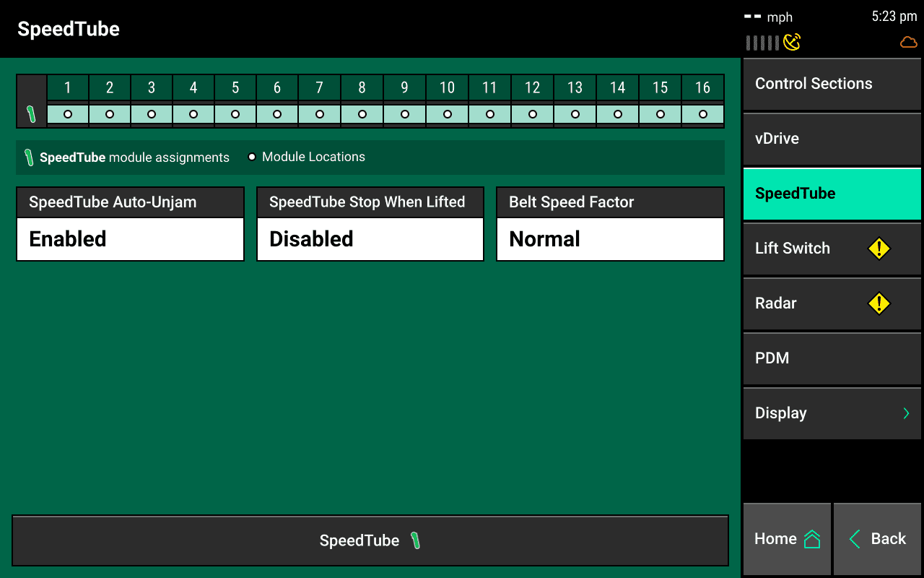Screen dimensions: 924x578
Task: Click the 5:23 pm clock
Action: [x=894, y=17]
